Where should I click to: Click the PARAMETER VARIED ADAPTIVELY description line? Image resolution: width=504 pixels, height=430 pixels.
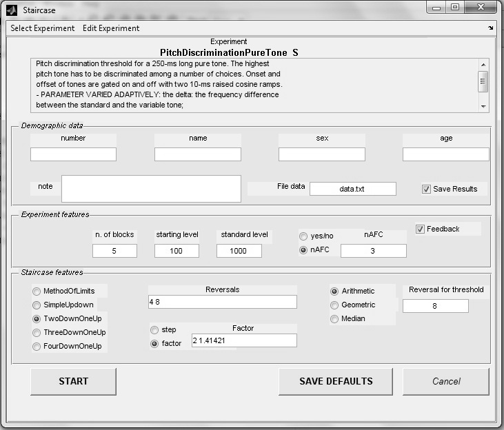pyautogui.click(x=157, y=94)
